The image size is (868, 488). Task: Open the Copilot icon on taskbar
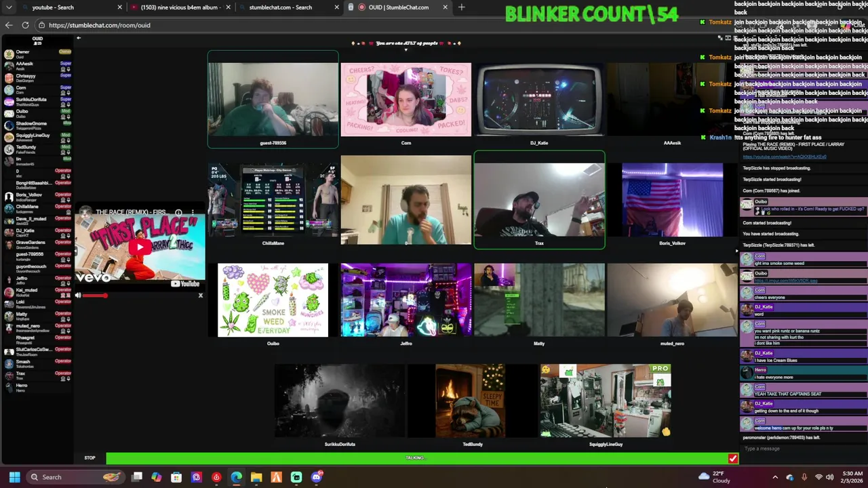(x=157, y=477)
